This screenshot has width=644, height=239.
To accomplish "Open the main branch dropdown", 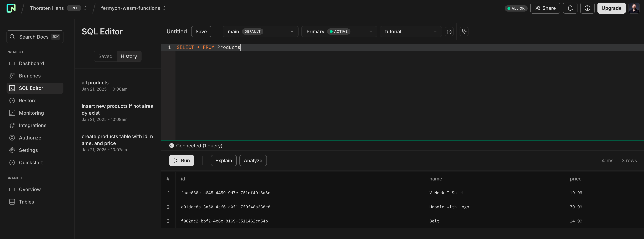I will coord(260,32).
